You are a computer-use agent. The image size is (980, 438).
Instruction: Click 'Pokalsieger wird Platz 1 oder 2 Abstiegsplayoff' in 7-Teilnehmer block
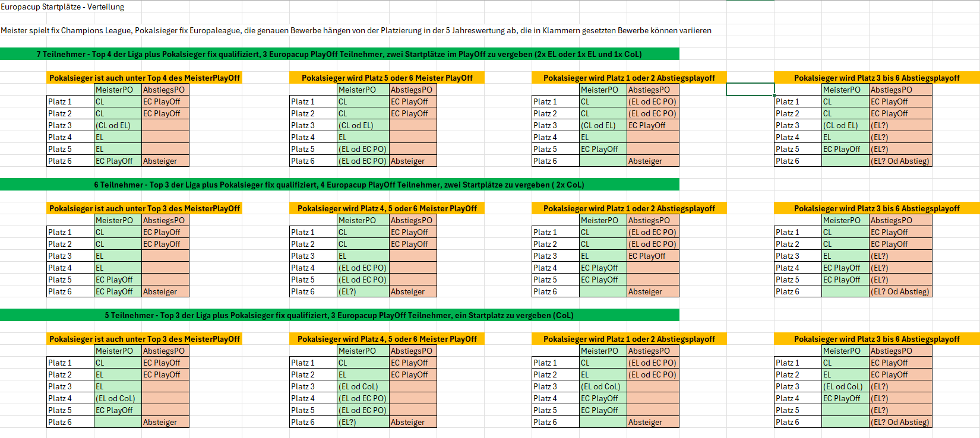click(629, 78)
